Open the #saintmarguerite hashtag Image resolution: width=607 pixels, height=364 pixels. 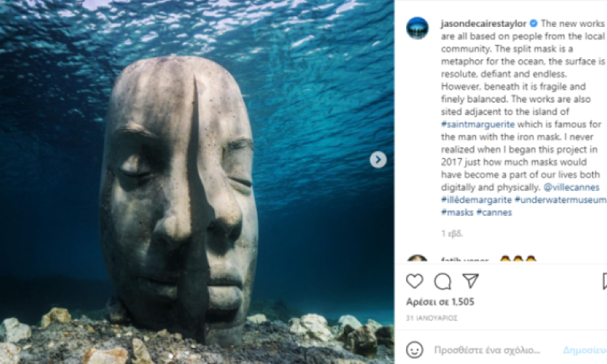click(x=478, y=124)
